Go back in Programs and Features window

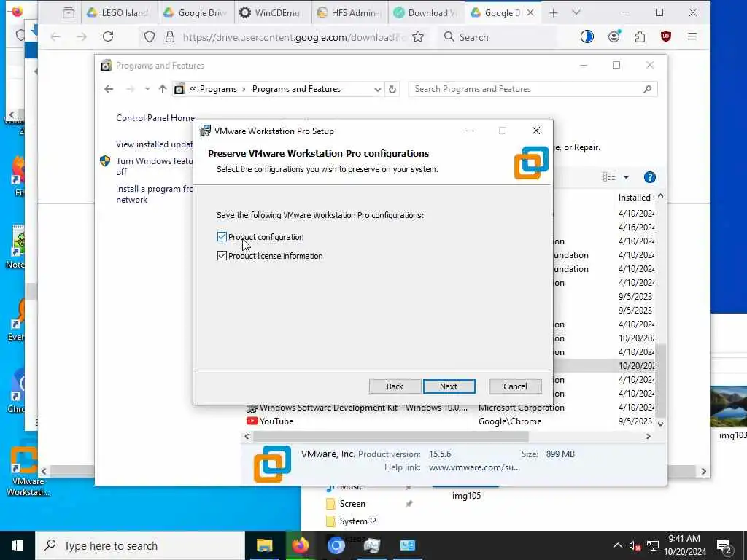(109, 89)
